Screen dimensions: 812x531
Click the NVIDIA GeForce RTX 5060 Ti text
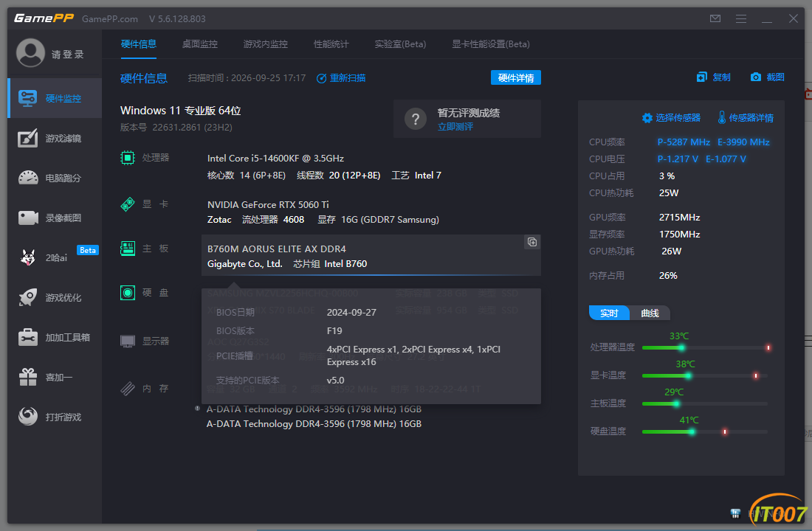click(268, 205)
